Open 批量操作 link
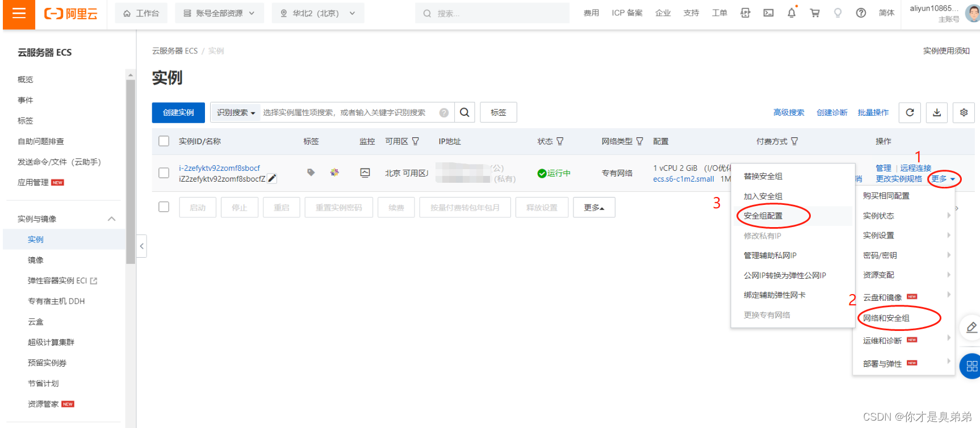 tap(873, 112)
